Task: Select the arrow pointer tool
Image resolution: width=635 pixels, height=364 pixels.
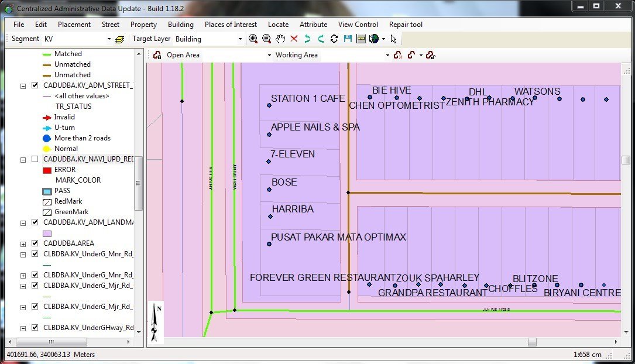Action: click(x=393, y=39)
